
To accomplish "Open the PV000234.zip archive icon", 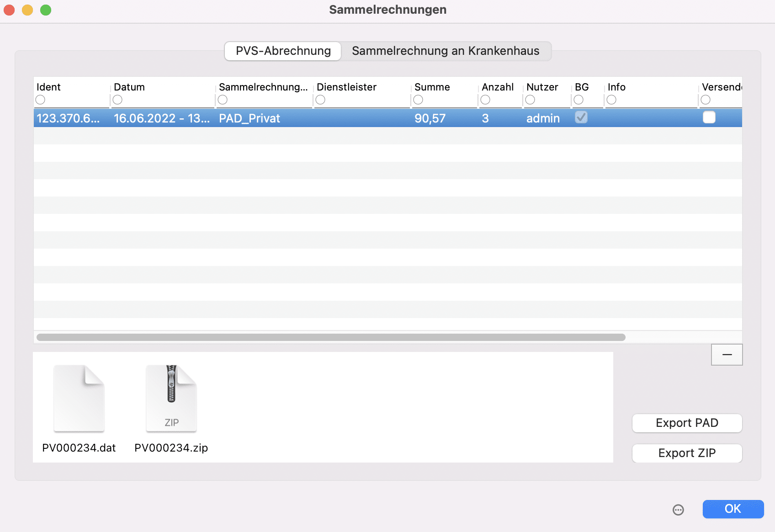I will [171, 398].
